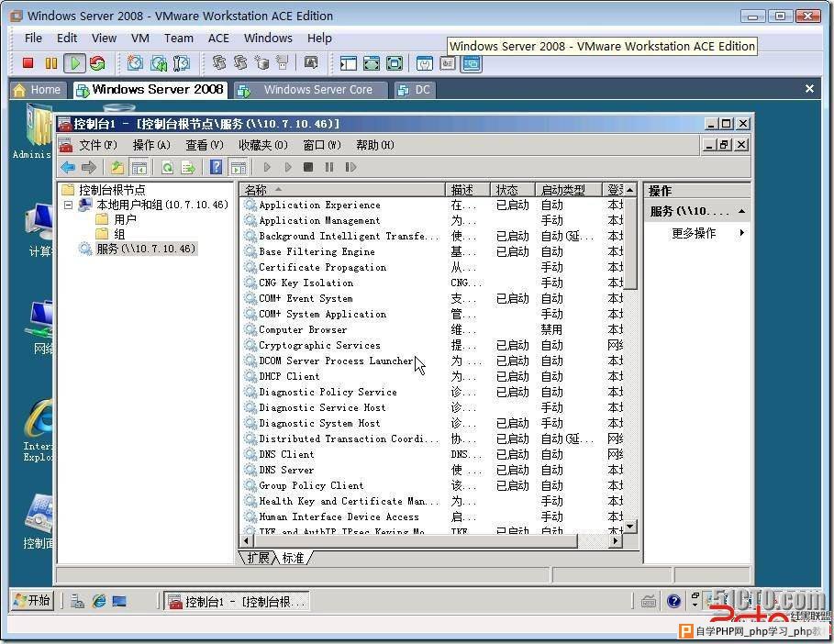Click the MMC up one level icon
Viewport: 834px width, 644px height.
tap(117, 168)
